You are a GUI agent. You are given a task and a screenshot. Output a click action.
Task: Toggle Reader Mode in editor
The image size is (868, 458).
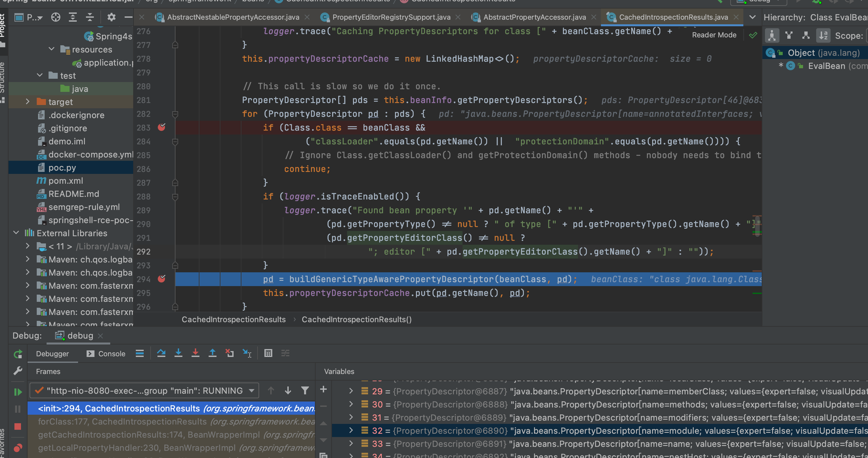714,35
